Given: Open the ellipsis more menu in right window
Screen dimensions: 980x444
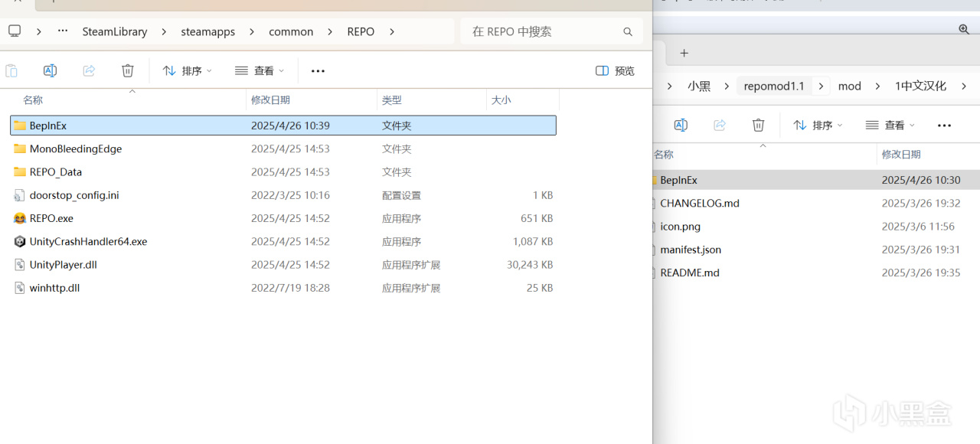Looking at the screenshot, I should pos(944,125).
